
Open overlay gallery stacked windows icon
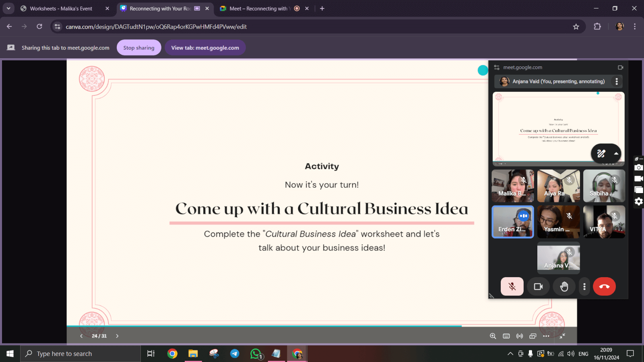coord(639,190)
